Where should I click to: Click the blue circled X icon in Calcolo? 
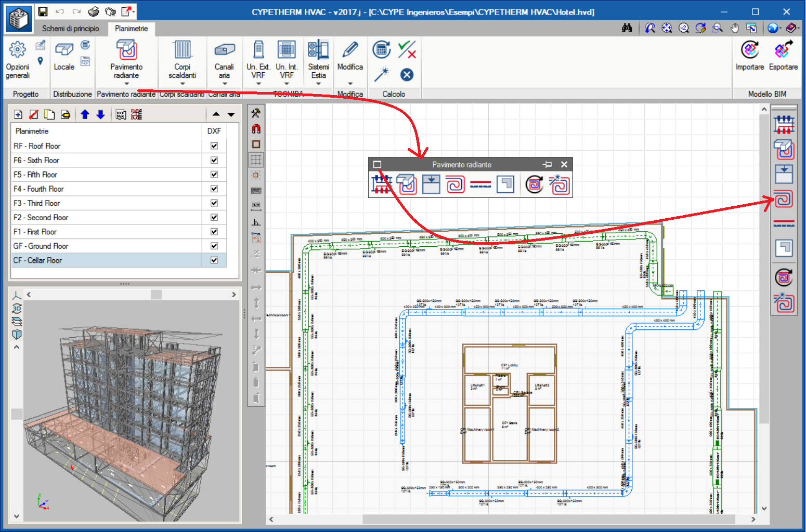(x=407, y=75)
